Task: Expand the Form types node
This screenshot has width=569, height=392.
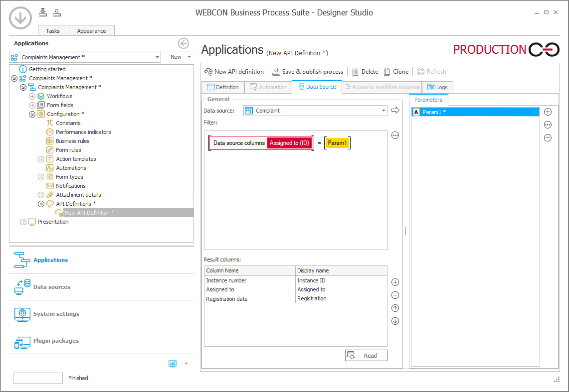Action: [41, 177]
